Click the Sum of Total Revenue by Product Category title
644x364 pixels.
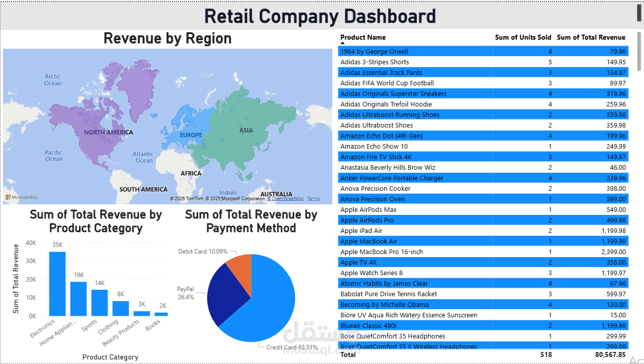(96, 221)
